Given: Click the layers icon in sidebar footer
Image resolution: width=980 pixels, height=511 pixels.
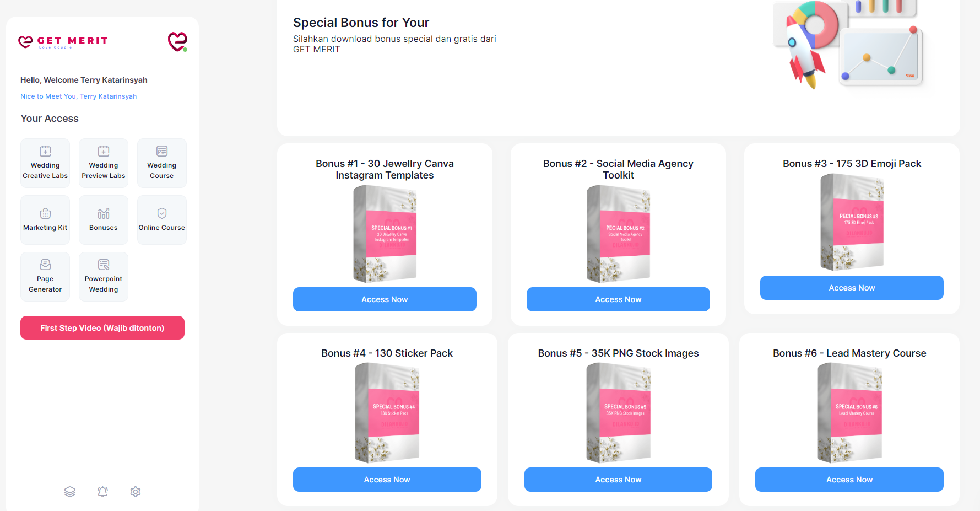Looking at the screenshot, I should [70, 492].
